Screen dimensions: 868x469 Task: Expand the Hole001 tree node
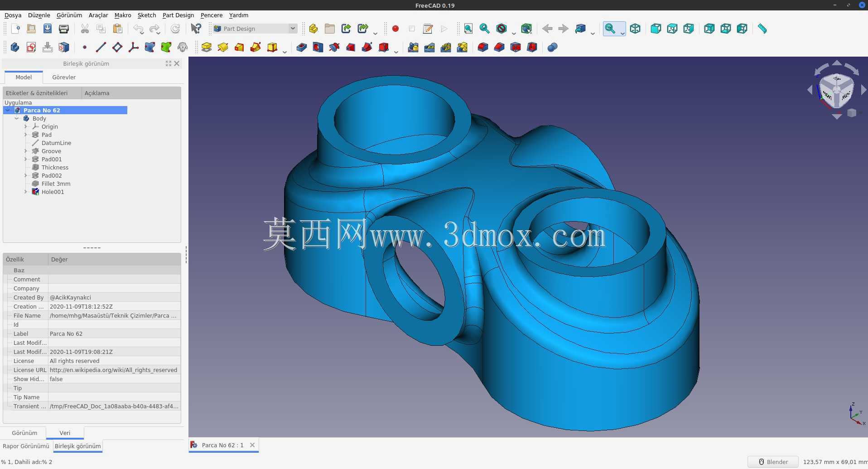(26, 192)
